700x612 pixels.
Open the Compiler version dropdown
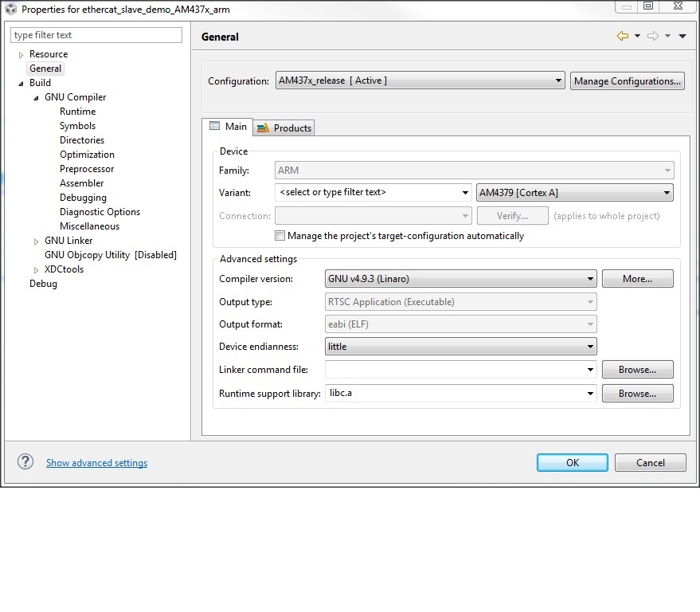pos(461,279)
